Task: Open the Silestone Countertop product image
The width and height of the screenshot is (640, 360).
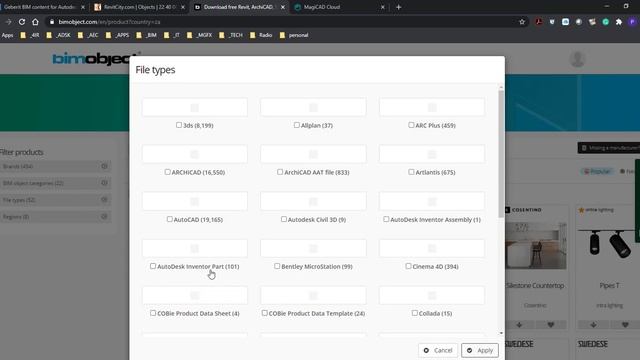Action: coord(536,245)
